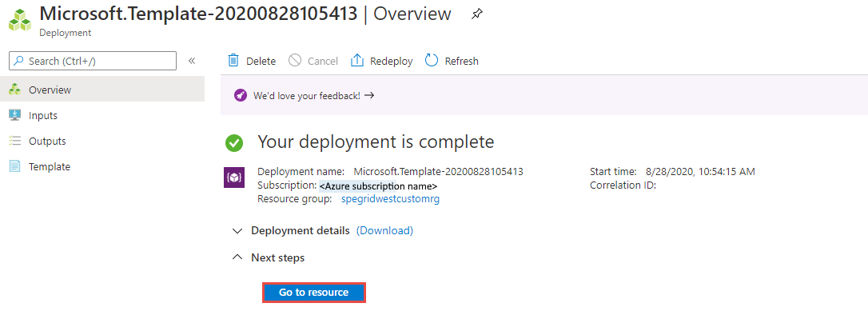
Task: Expand the Deployment details section
Action: pyautogui.click(x=236, y=230)
